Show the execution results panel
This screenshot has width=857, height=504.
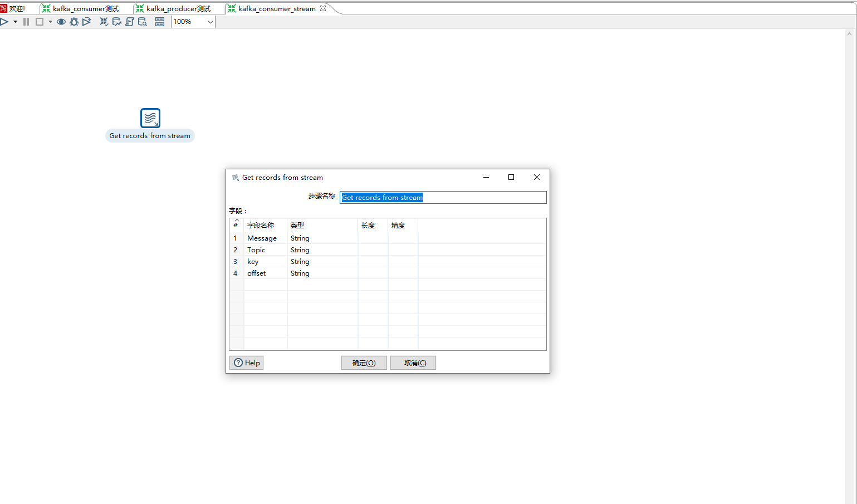click(x=160, y=21)
